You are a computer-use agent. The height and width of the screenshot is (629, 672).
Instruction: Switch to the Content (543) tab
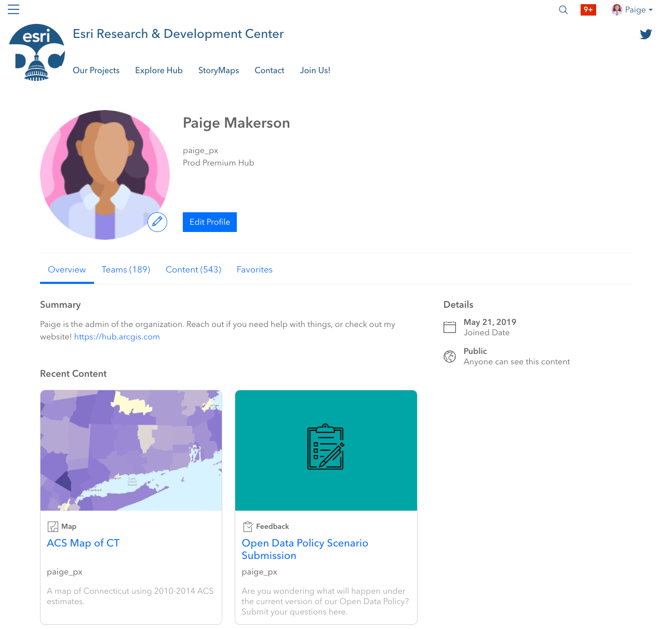194,270
